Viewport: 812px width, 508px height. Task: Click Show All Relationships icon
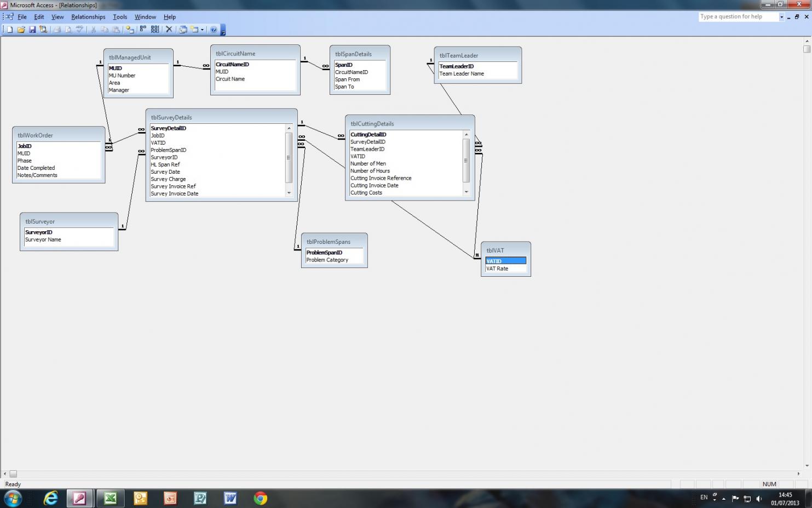[x=155, y=30]
